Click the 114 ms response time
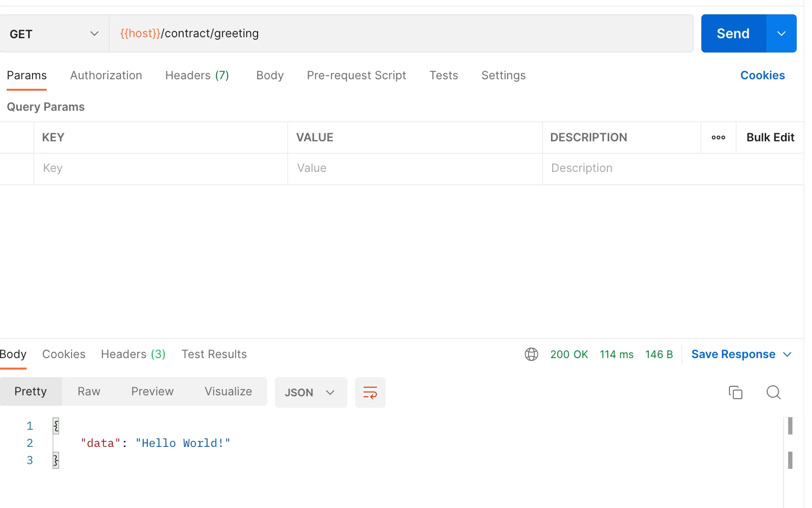Screen dimensions: 812x508 click(616, 354)
